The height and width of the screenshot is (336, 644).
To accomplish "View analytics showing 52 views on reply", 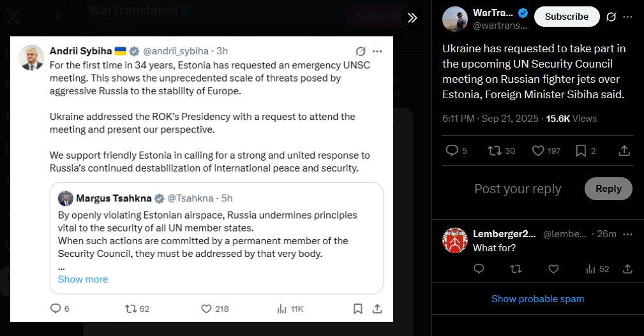I will pyautogui.click(x=597, y=268).
